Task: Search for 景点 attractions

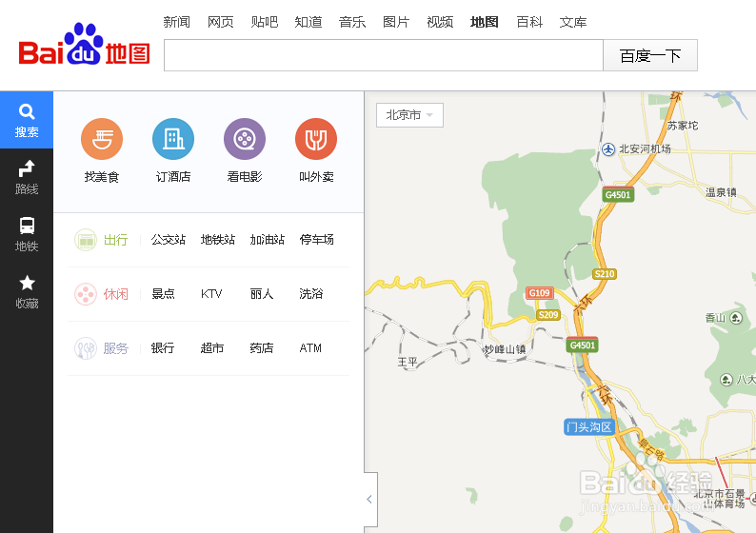Action: [163, 294]
